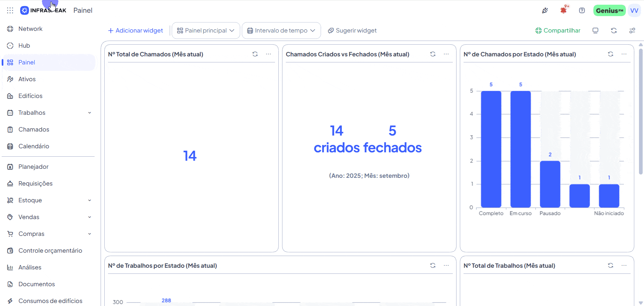Click the 288 bar label
Viewport: 644px width, 306px height.
tap(166, 301)
